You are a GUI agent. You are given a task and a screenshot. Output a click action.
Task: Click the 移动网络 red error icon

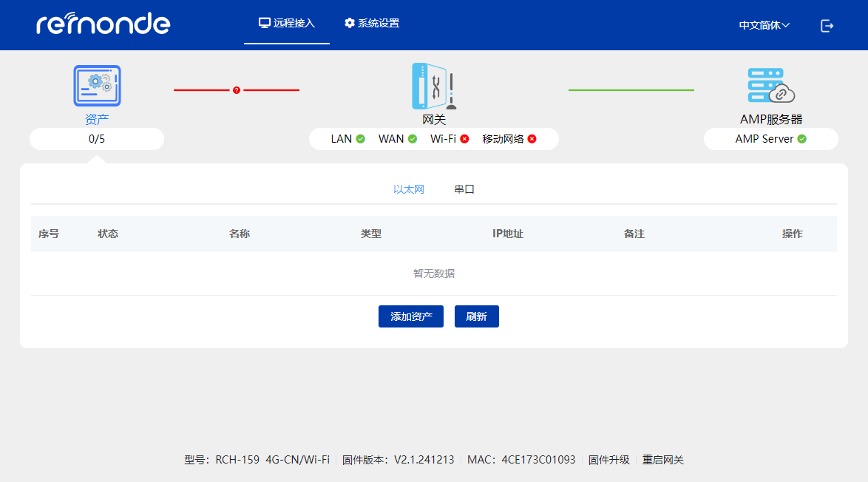(532, 139)
